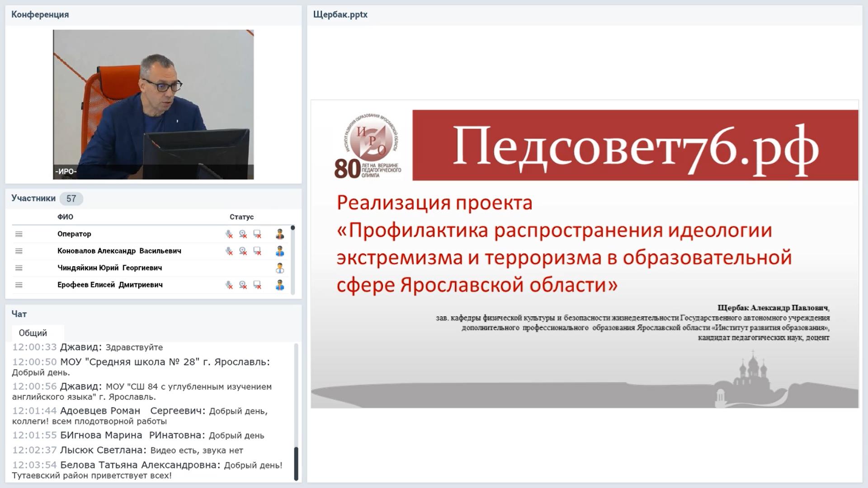This screenshot has width=868, height=488.
Task: Click disabled screen-share icon in Оператор row
Action: (x=257, y=234)
